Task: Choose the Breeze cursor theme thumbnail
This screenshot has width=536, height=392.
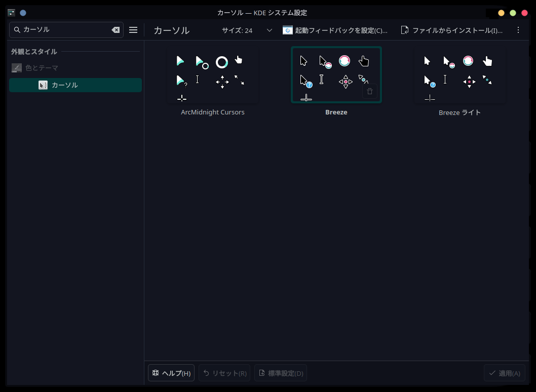Action: click(x=336, y=75)
